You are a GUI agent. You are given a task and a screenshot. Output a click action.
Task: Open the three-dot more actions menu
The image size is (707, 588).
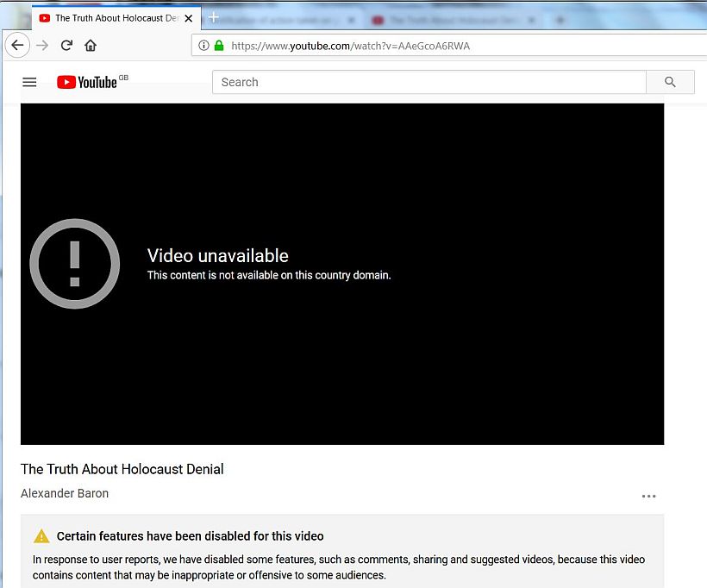coord(648,496)
